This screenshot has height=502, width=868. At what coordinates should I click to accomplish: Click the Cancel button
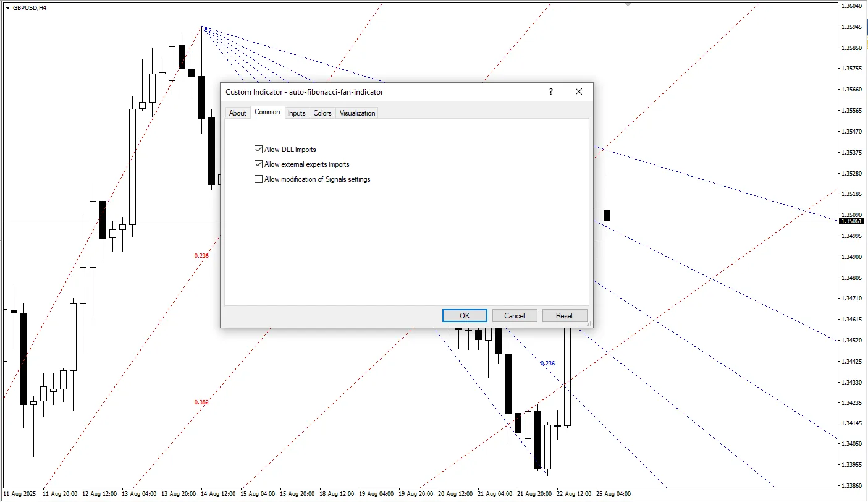514,315
